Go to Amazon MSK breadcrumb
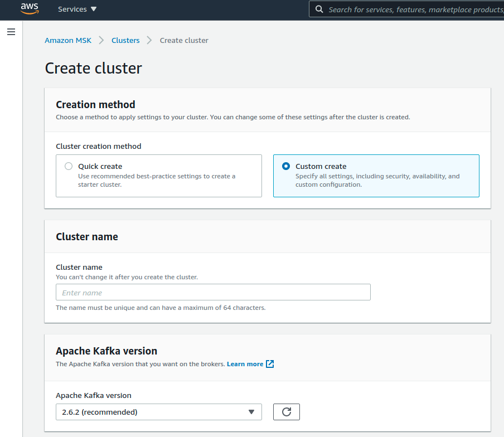The width and height of the screenshot is (504, 437). [x=68, y=40]
